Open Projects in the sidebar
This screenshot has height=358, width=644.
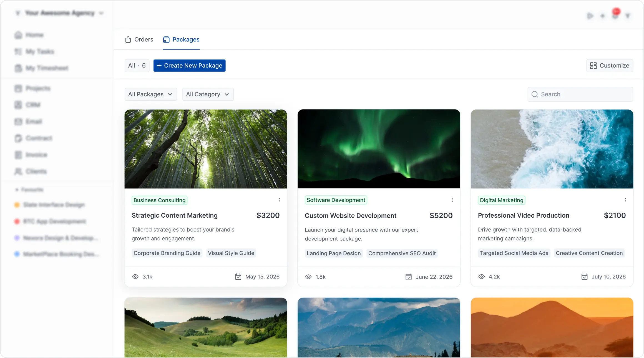click(32, 88)
